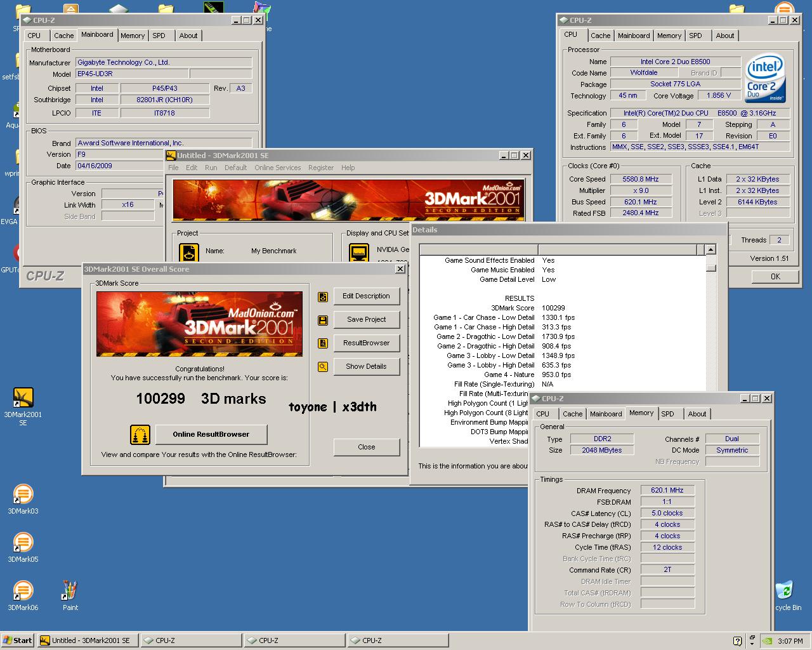Viewport: 812px width, 650px height.
Task: Open the 3DMark06 desktop shortcut
Action: 23,590
